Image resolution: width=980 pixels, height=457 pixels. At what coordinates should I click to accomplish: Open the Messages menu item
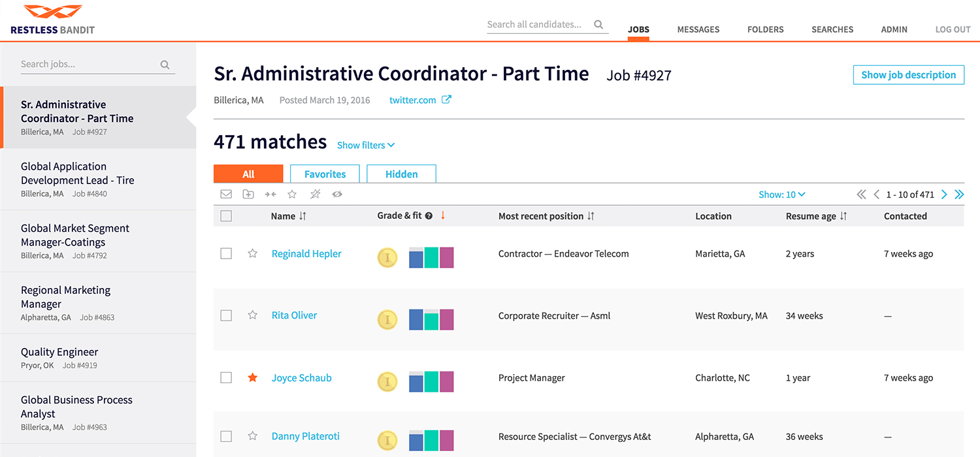[698, 29]
